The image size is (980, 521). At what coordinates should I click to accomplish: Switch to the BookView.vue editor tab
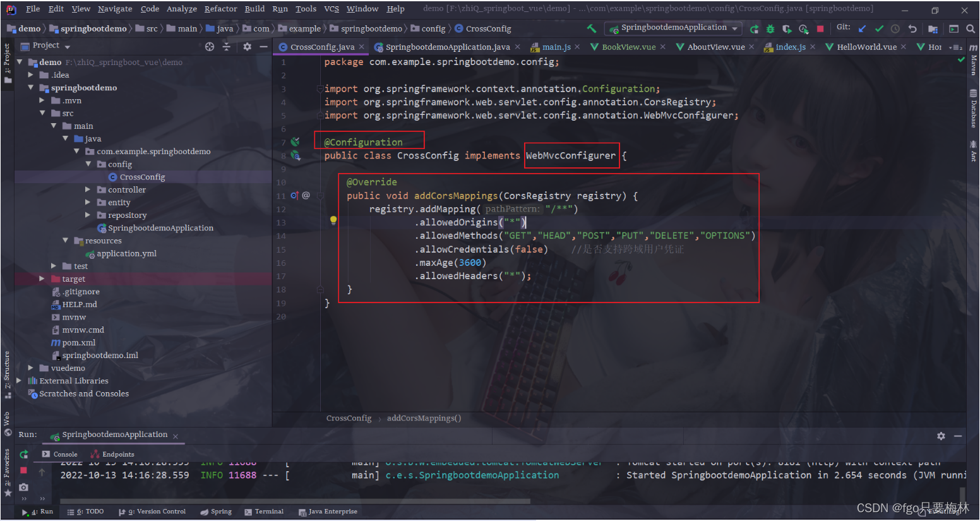[628, 47]
